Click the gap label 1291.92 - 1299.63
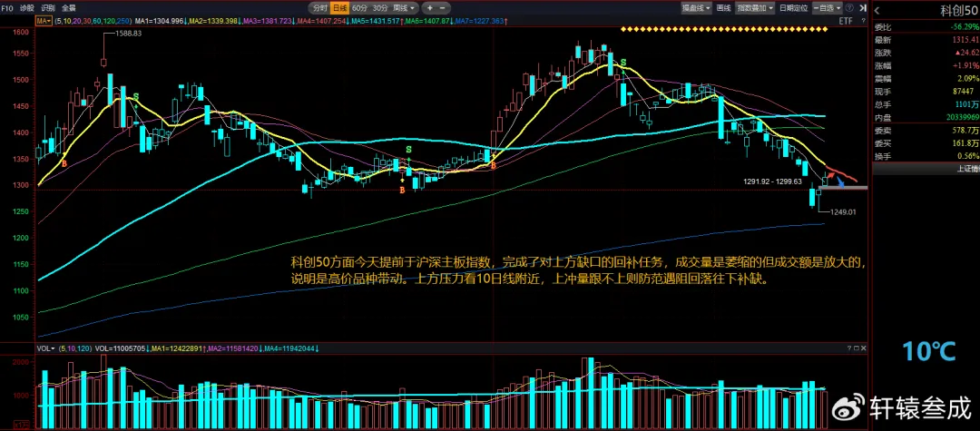Viewport: 980px width, 431px height. 772,181
